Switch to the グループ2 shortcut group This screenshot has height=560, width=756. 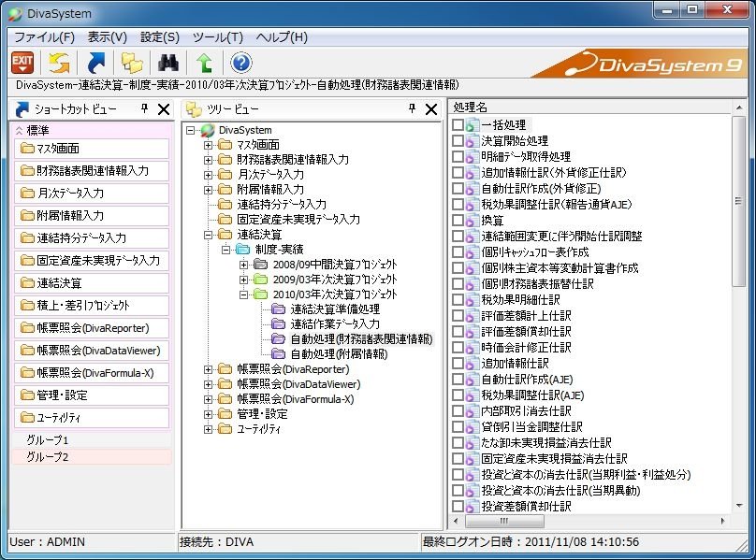(92, 456)
